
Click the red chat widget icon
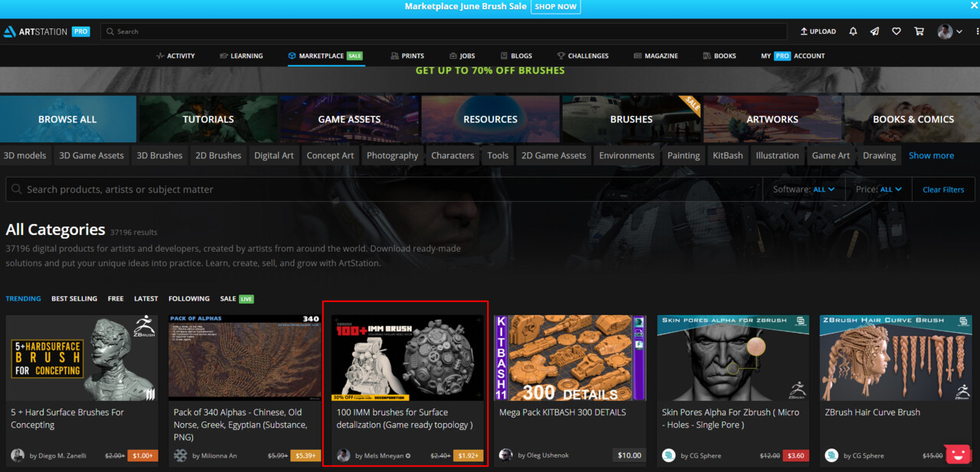point(957,454)
